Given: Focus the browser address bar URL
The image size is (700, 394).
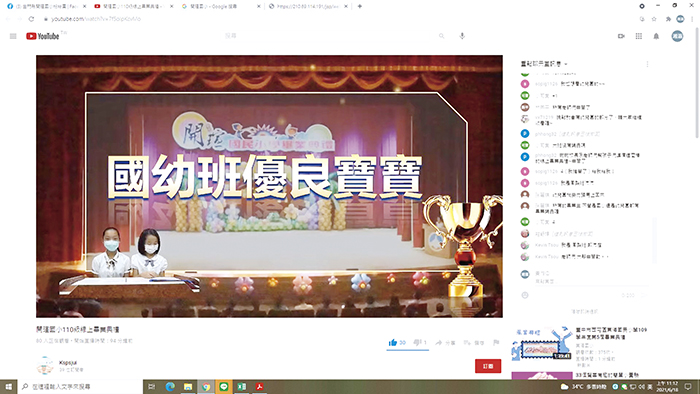Looking at the screenshot, I should tap(96, 19).
